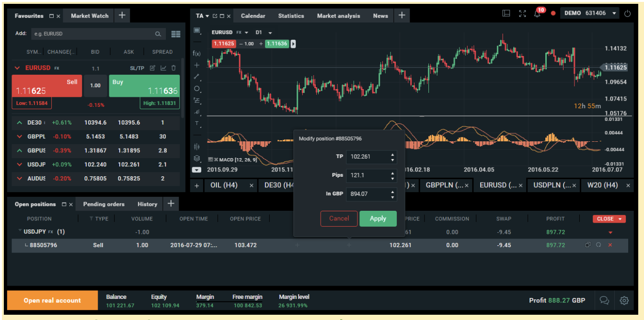Click the Open real account button
The image size is (644, 320).
click(x=52, y=300)
